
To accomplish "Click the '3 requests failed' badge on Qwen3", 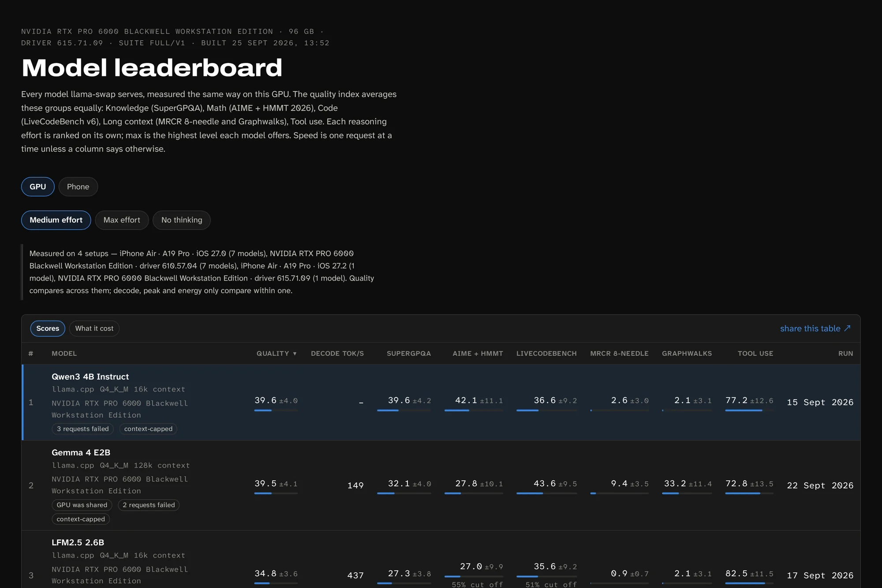I will pos(83,429).
